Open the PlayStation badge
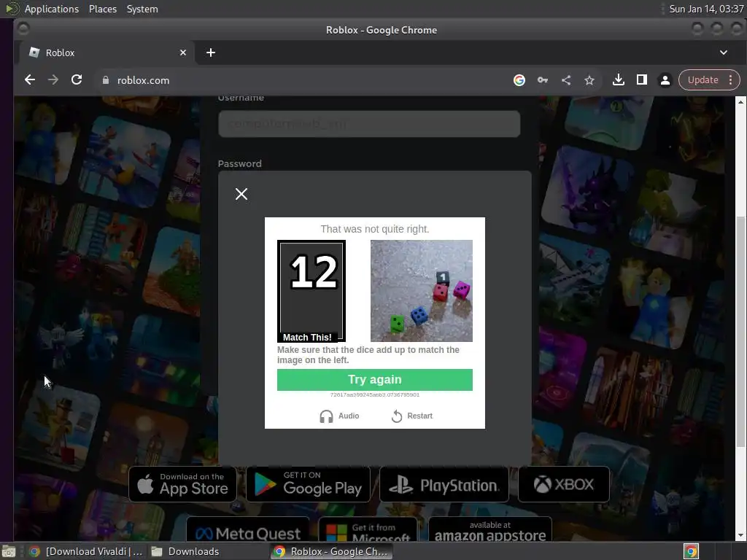The height and width of the screenshot is (560, 747). point(444,484)
